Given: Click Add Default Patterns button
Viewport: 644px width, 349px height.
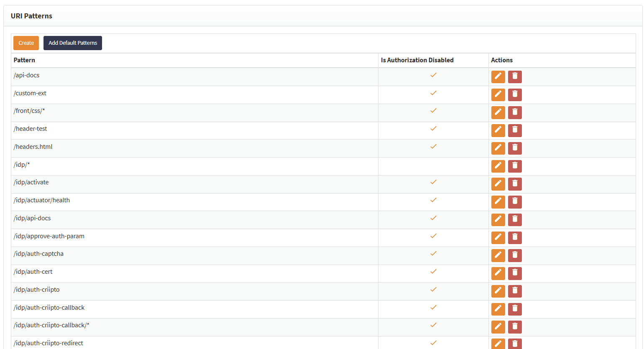Looking at the screenshot, I should click(x=73, y=43).
